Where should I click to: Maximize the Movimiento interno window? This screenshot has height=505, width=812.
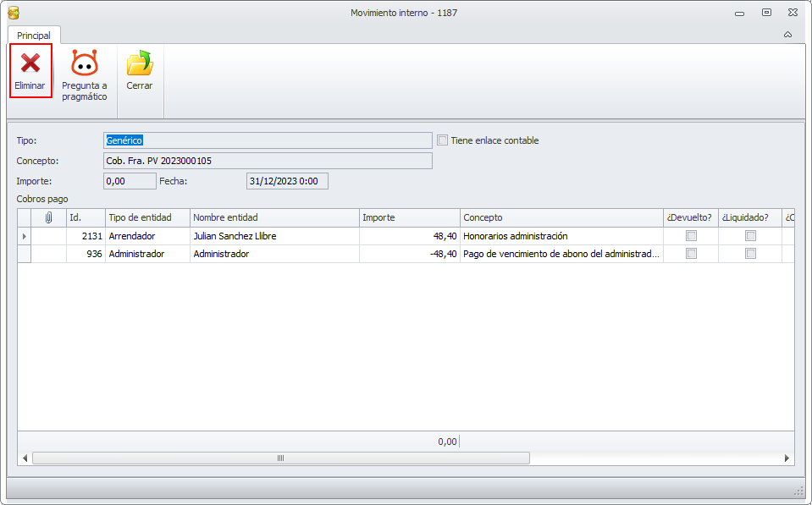click(766, 13)
